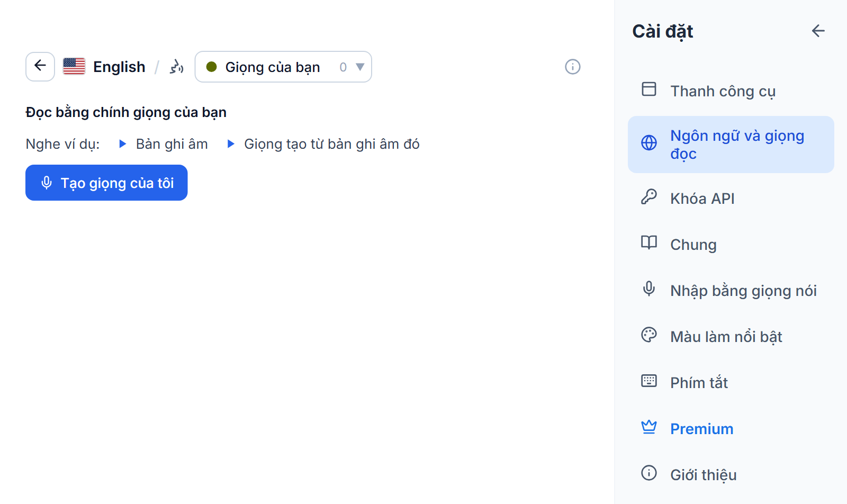
Task: Click the Nghe ví dụ label
Action: 62,144
